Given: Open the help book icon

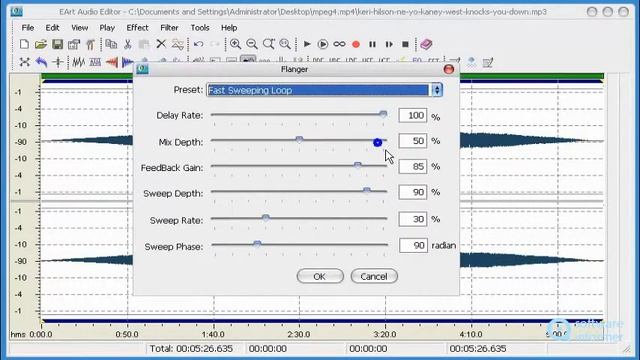Looking at the screenshot, I should tap(426, 44).
